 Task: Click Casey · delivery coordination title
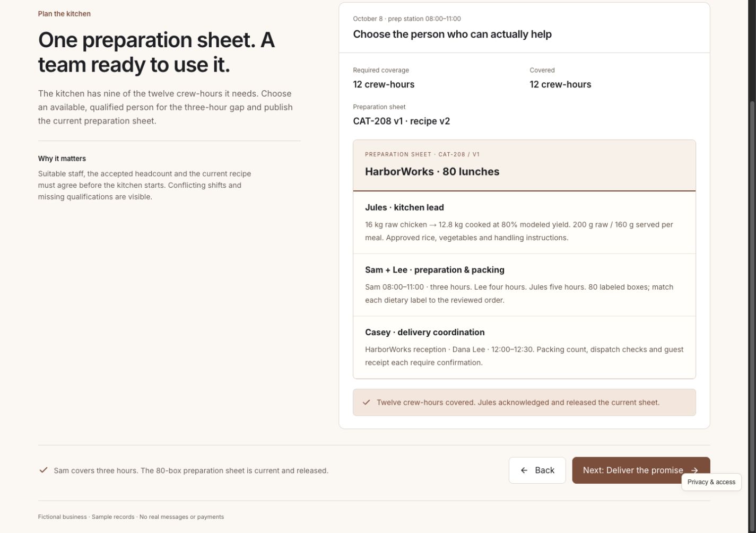tap(424, 333)
